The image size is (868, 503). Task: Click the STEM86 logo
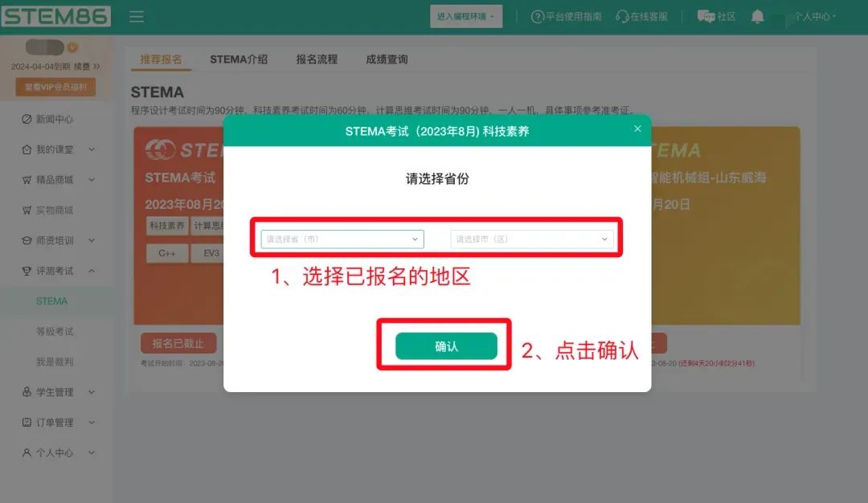pos(56,16)
